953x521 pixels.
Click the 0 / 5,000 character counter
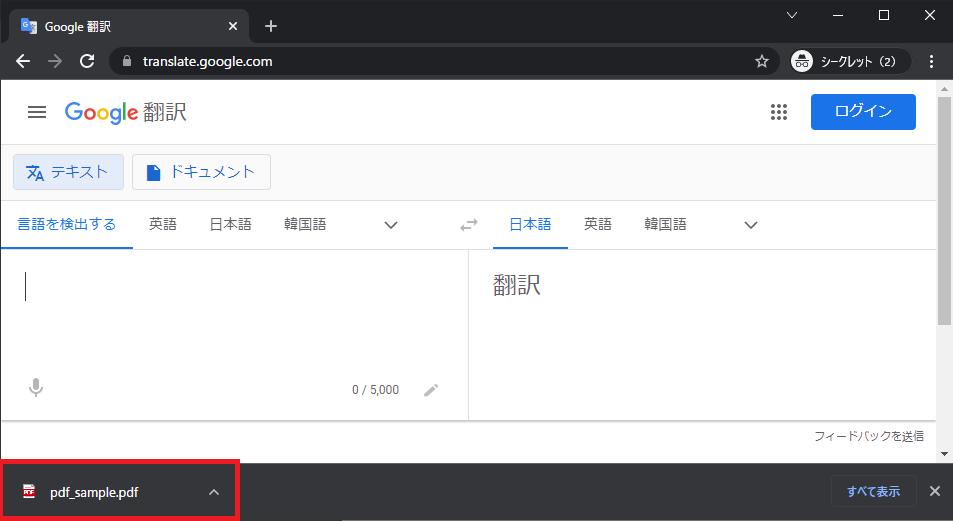click(376, 390)
